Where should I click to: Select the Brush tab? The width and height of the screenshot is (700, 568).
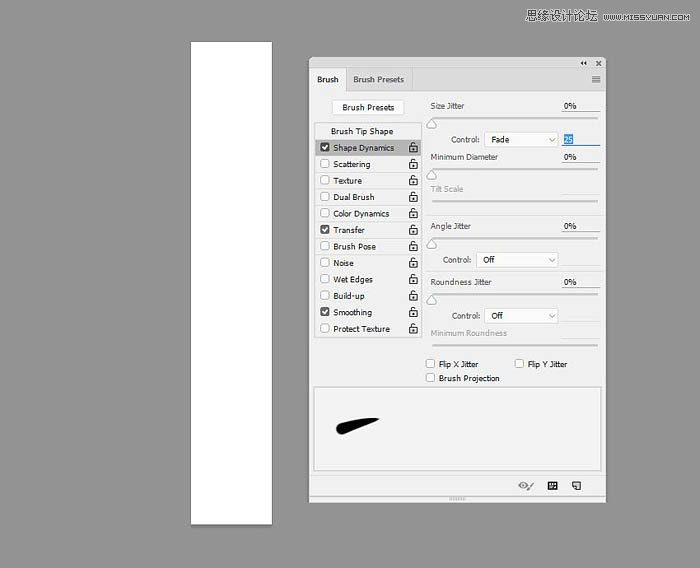pyautogui.click(x=328, y=80)
